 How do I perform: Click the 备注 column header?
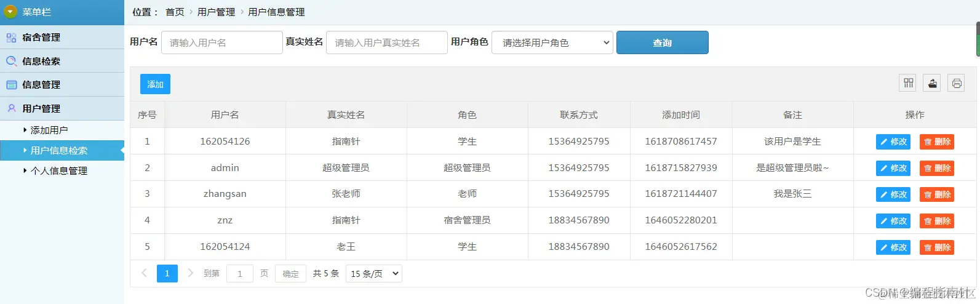point(793,114)
